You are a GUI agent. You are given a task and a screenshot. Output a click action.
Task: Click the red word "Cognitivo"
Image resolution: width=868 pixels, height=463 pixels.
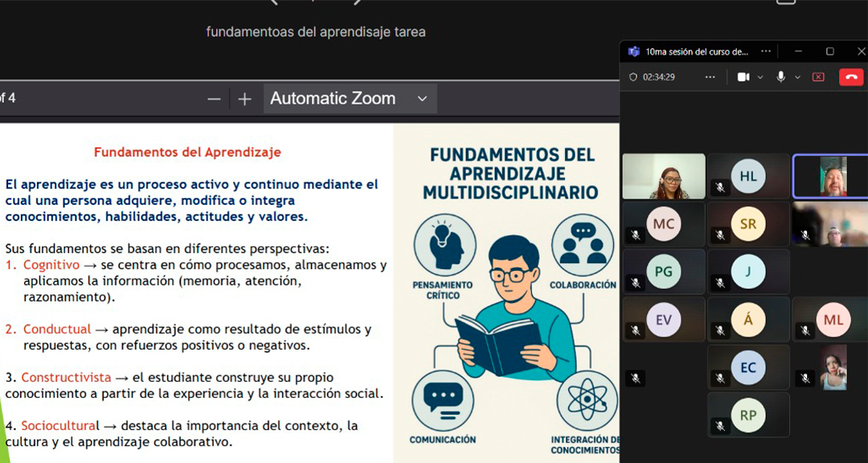(x=51, y=264)
